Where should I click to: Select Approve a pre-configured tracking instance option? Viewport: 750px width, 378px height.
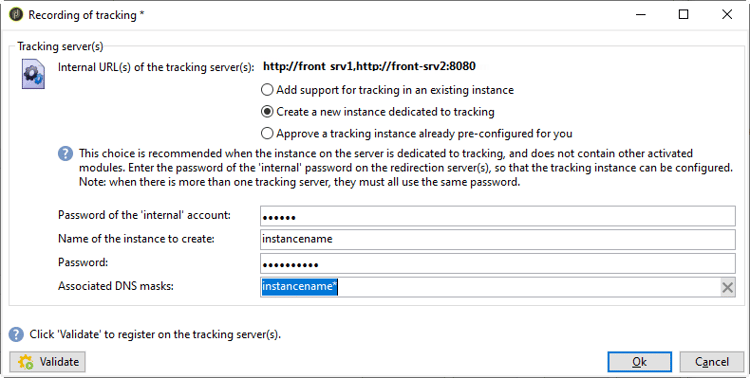(417, 133)
